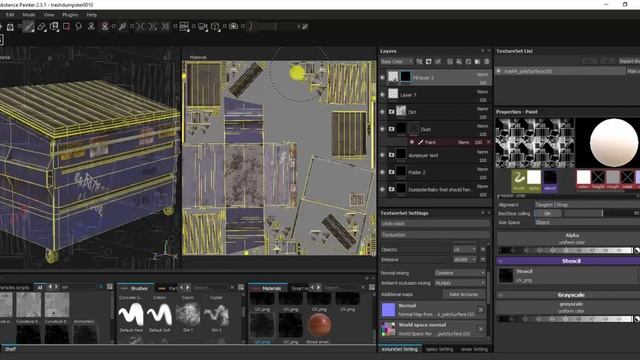Open the Normal mixing Combine dropdown
The height and width of the screenshot is (360, 640).
click(x=460, y=273)
